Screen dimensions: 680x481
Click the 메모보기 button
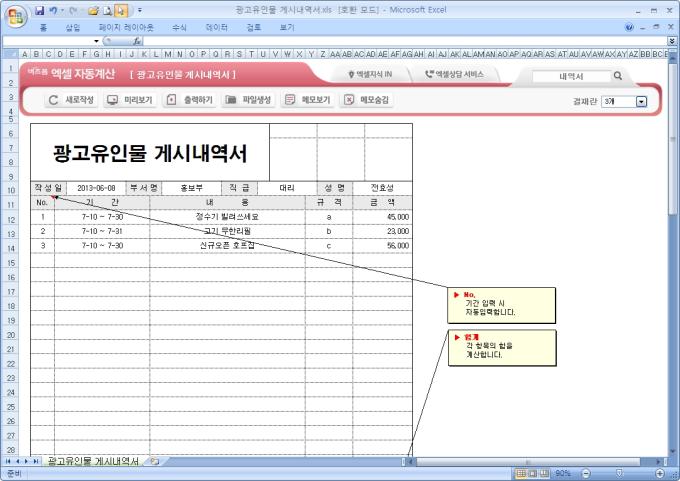point(308,100)
